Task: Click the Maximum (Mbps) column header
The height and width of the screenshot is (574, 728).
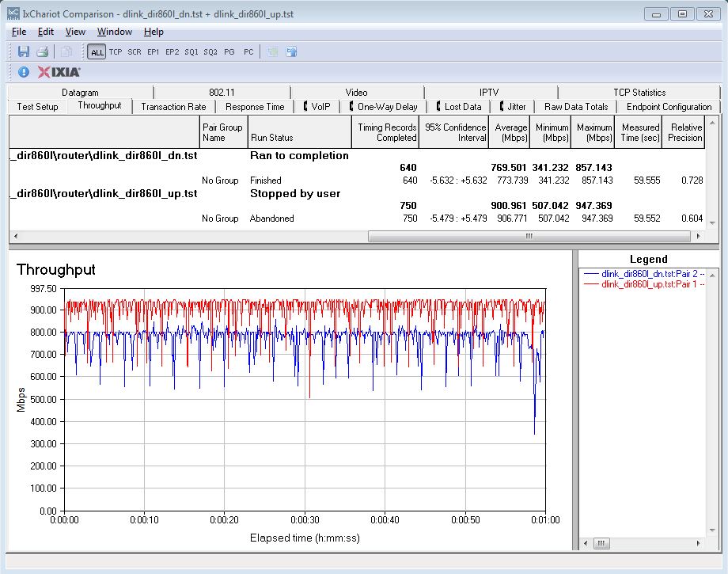Action: point(593,132)
